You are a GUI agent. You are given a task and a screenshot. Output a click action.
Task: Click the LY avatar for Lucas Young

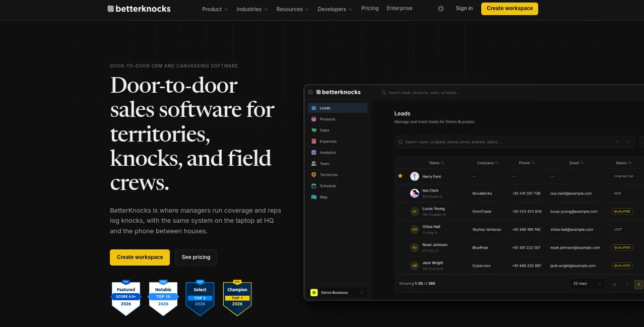(x=415, y=212)
